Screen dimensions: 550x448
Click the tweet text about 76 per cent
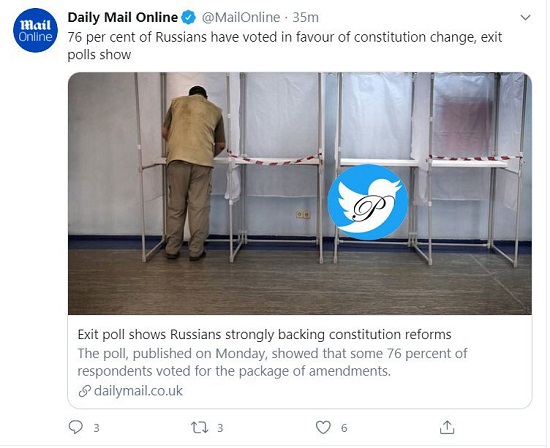tap(285, 46)
